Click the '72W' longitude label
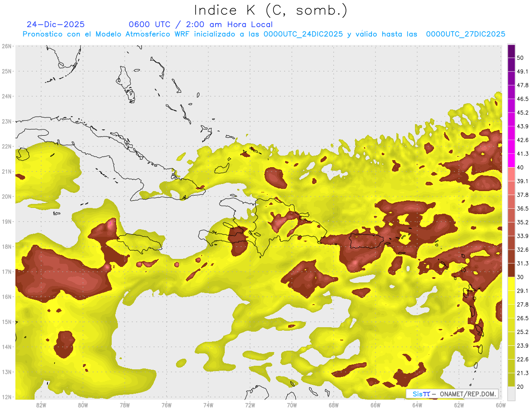This screenshot has width=532, height=411. pyautogui.click(x=250, y=405)
